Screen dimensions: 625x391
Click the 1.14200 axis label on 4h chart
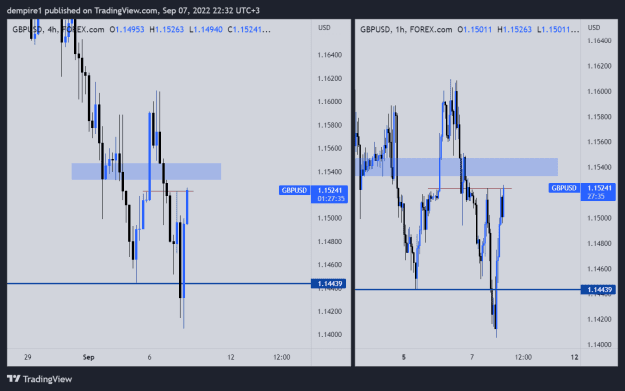click(x=330, y=311)
